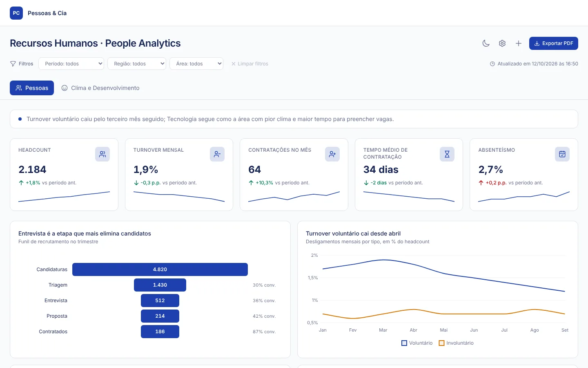Export the dashboard as PDF
Screen dimensions: 588x368
point(554,43)
